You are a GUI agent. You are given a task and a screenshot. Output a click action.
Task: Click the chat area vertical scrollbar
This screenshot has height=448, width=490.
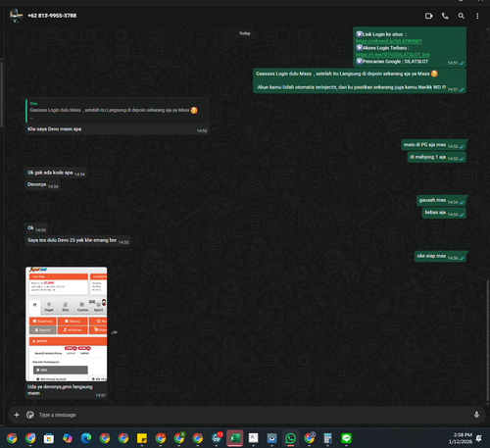coord(488,340)
